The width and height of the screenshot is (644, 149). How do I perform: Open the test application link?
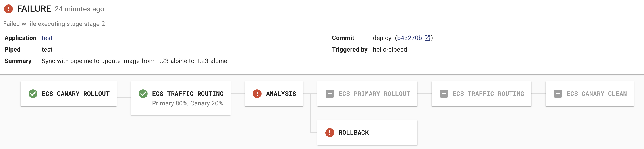[x=47, y=38]
